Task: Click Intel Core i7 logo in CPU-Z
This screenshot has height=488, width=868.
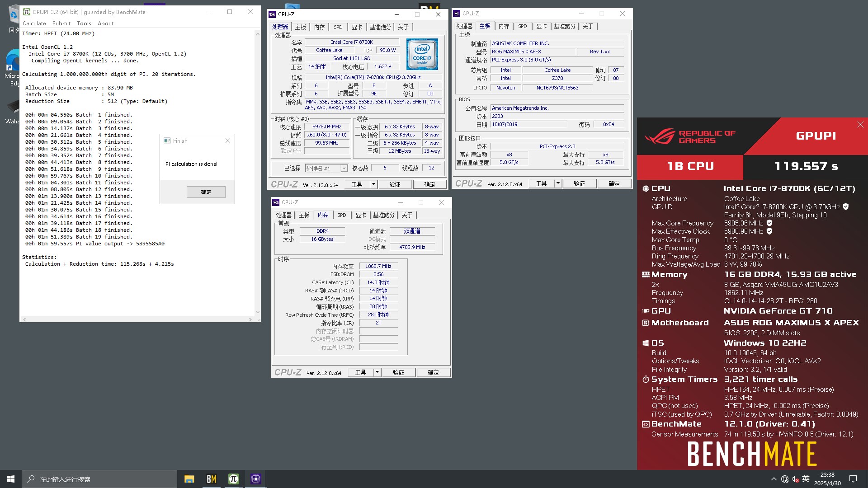Action: coord(422,54)
